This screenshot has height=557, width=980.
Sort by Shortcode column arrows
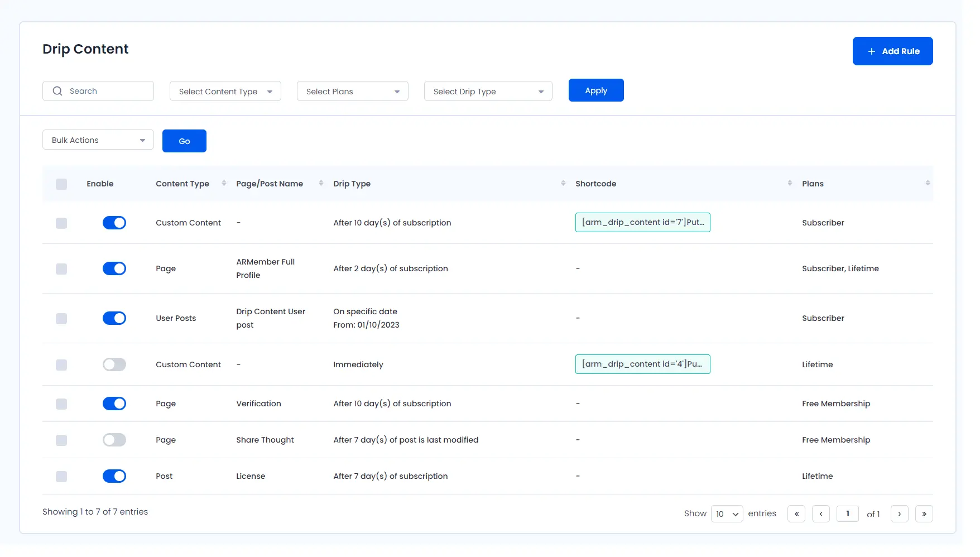[790, 183]
